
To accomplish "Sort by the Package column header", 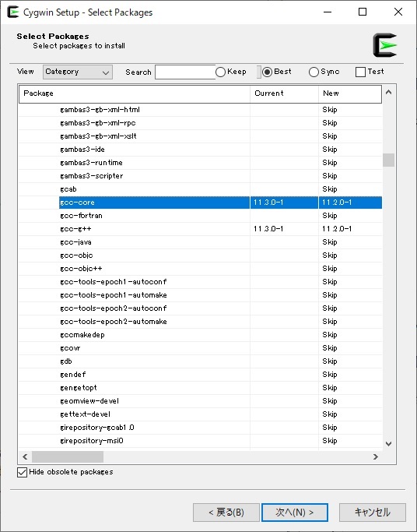I will coord(135,93).
